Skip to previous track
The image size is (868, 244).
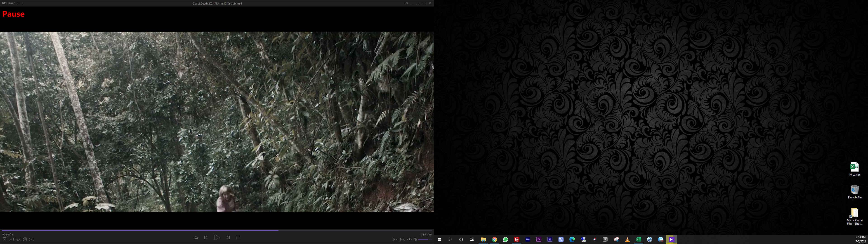pyautogui.click(x=206, y=238)
